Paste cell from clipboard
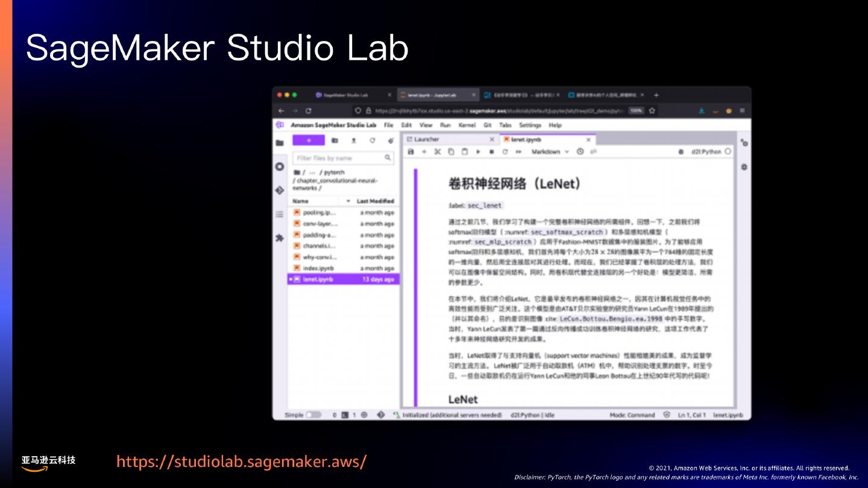Screen dimensions: 868x488 (465, 152)
